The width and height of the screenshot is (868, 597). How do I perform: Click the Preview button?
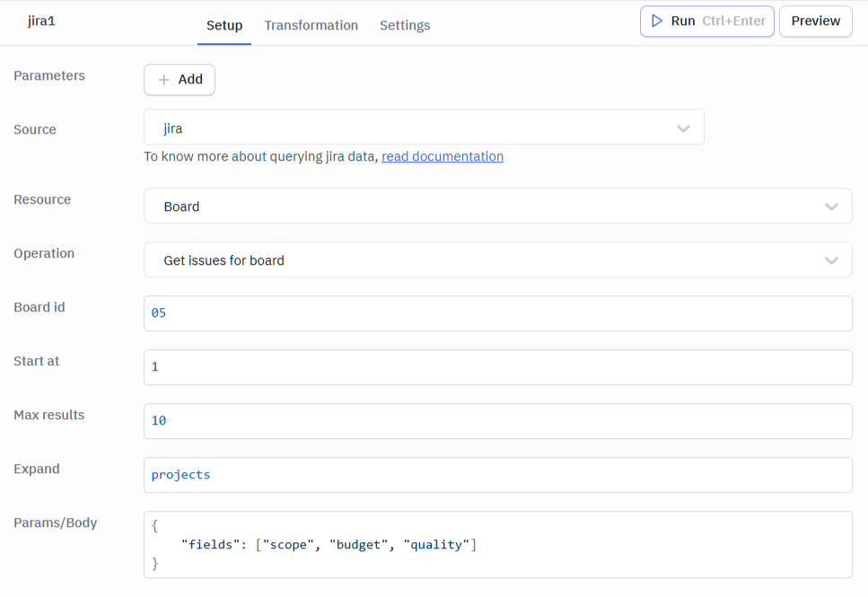point(815,21)
